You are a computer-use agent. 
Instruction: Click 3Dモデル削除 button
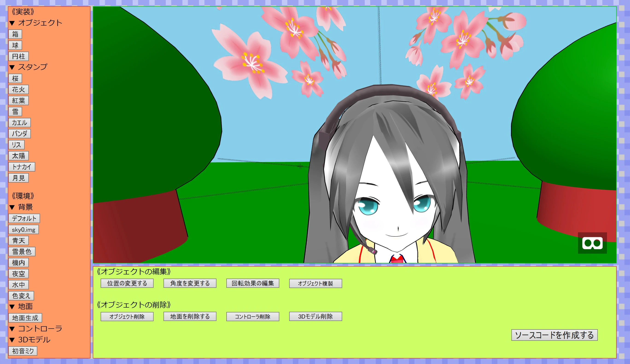click(316, 317)
